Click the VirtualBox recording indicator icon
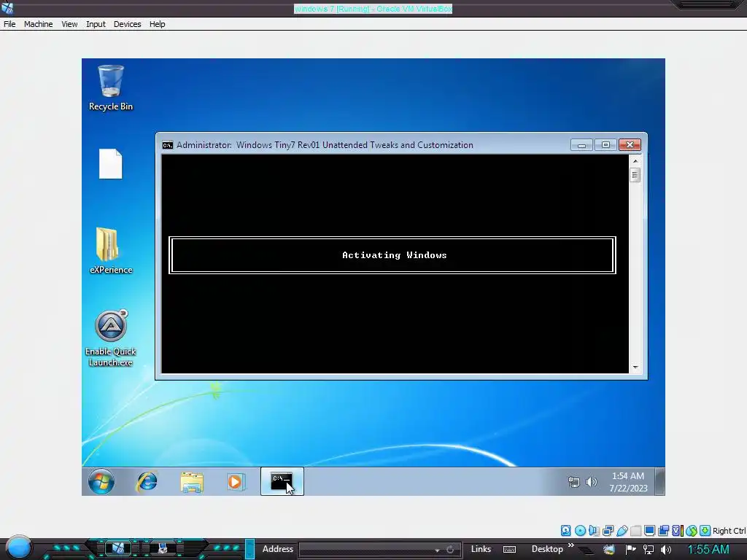The width and height of the screenshot is (747, 560). [x=663, y=531]
